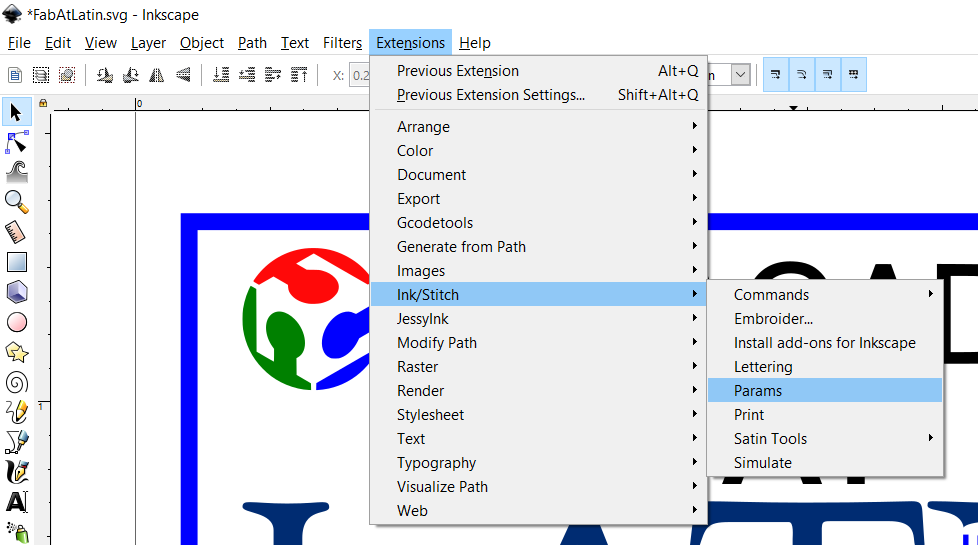The image size is (978, 545).
Task: Choose Lettering in Ink/Stitch submenu
Action: pos(825,367)
